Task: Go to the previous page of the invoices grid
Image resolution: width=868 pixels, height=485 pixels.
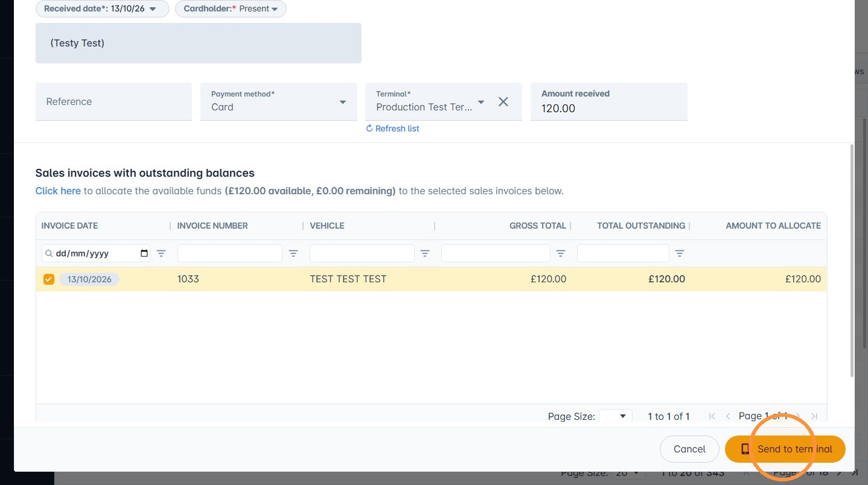Action: coord(728,416)
